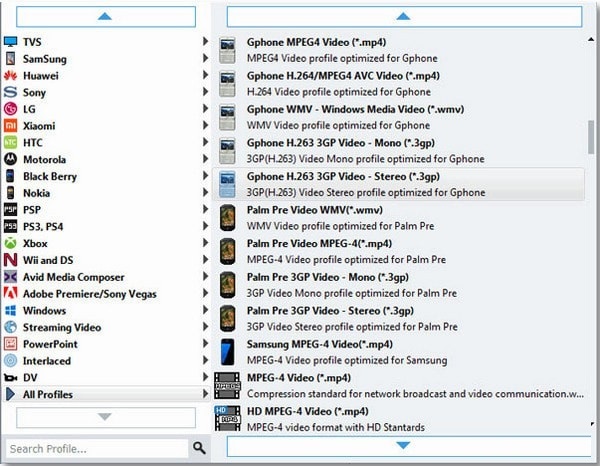This screenshot has width=600, height=466.
Task: Click the DV camcorder icon
Action: tap(10, 378)
